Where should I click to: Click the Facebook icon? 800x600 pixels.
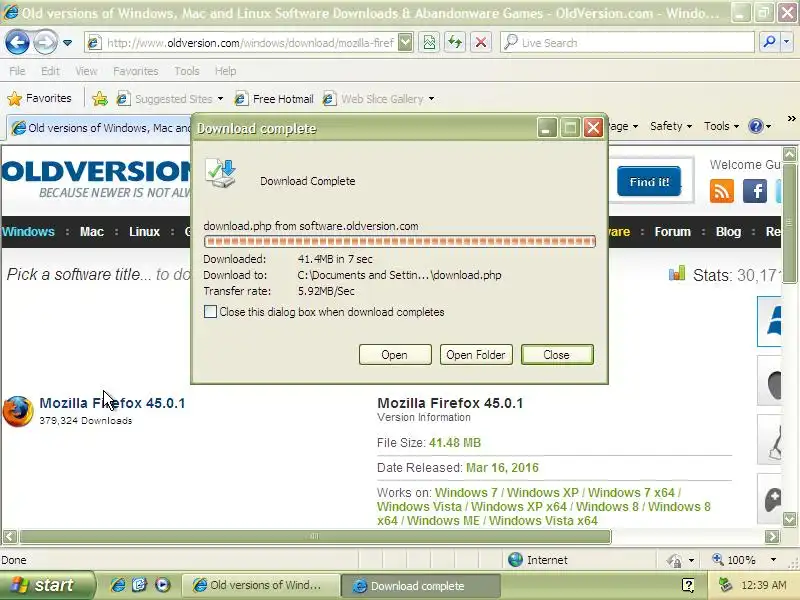[x=755, y=191]
